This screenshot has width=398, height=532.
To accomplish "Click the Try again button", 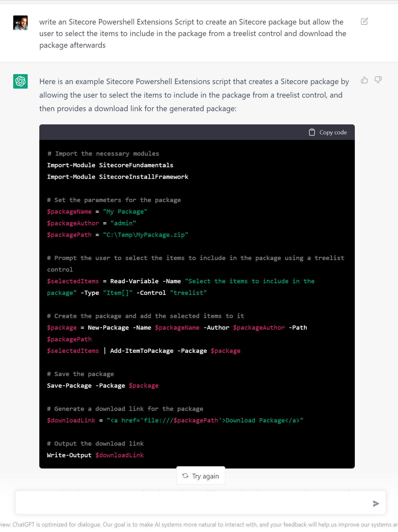I will tap(201, 476).
